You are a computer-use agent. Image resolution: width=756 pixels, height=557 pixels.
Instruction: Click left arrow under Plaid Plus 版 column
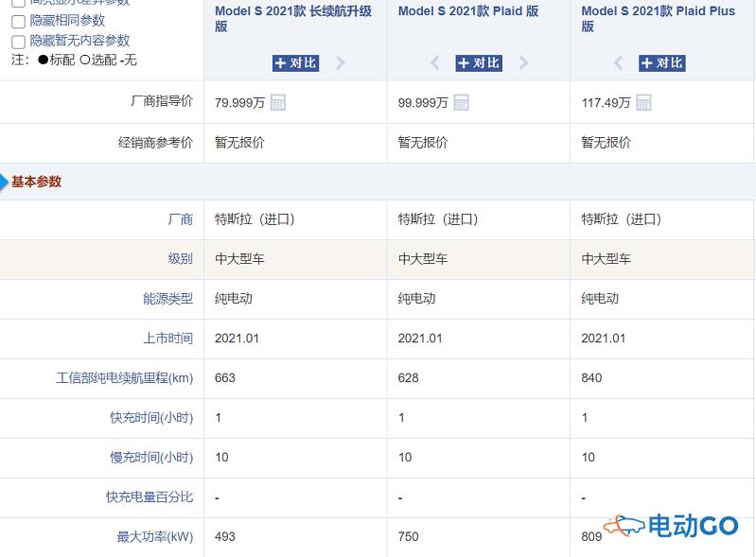[618, 62]
